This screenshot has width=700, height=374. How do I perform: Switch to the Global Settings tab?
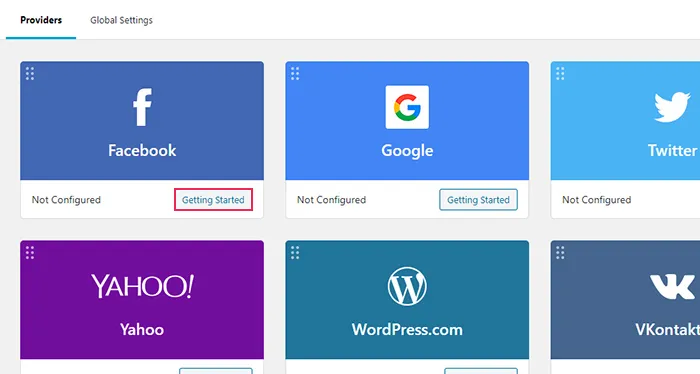coord(121,20)
